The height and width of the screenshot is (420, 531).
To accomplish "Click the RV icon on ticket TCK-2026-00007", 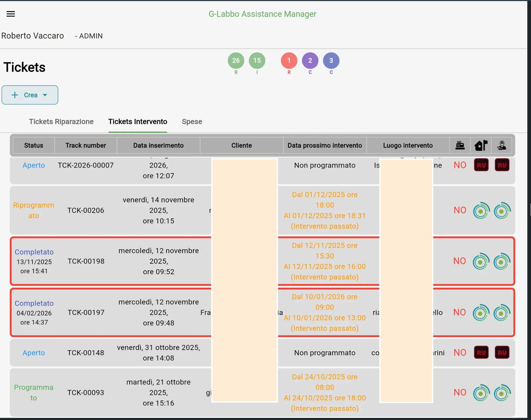I will click(481, 165).
